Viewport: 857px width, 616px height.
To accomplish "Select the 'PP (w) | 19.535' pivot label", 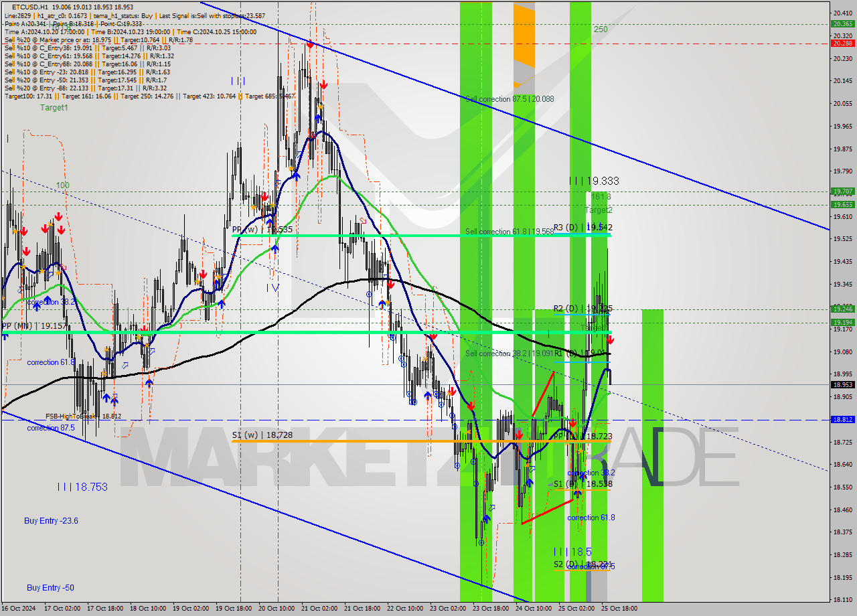I will pyautogui.click(x=262, y=229).
